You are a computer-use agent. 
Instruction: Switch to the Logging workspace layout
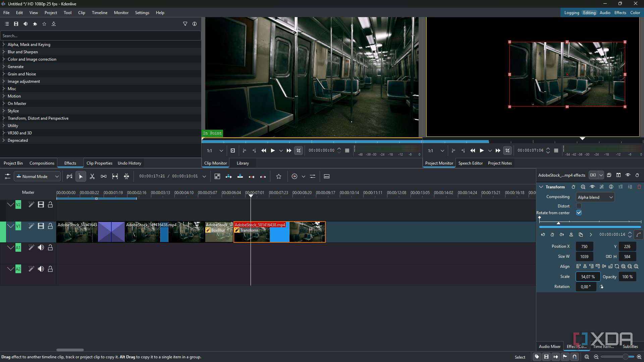pyautogui.click(x=572, y=13)
